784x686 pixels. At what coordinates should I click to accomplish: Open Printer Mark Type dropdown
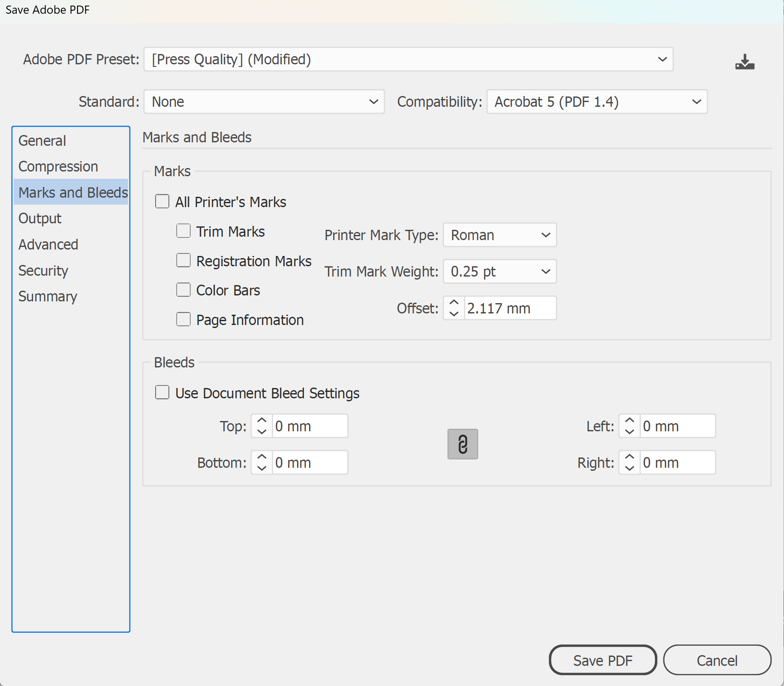(x=500, y=235)
